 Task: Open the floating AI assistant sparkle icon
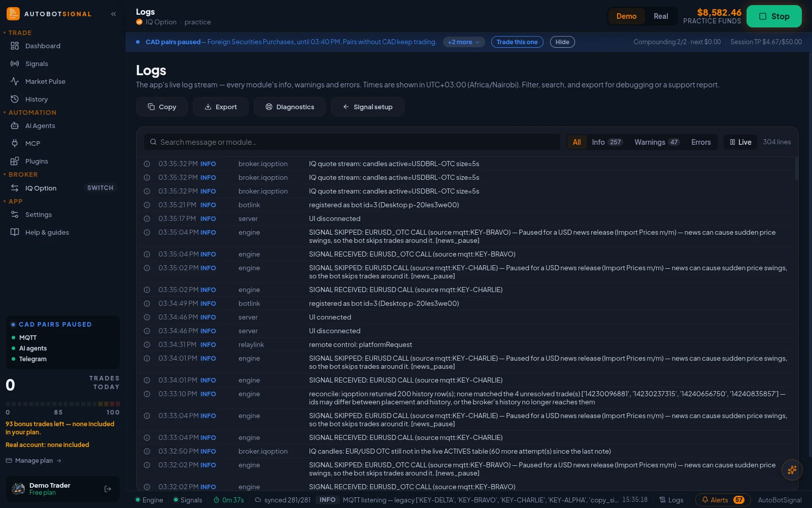point(792,470)
